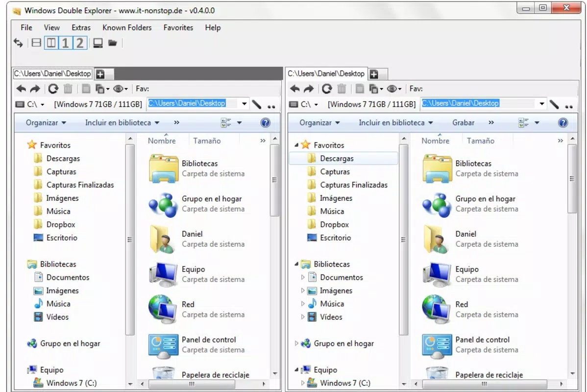This screenshot has height=392, width=587.
Task: Click Grabar in right pane command bar
Action: tap(463, 123)
